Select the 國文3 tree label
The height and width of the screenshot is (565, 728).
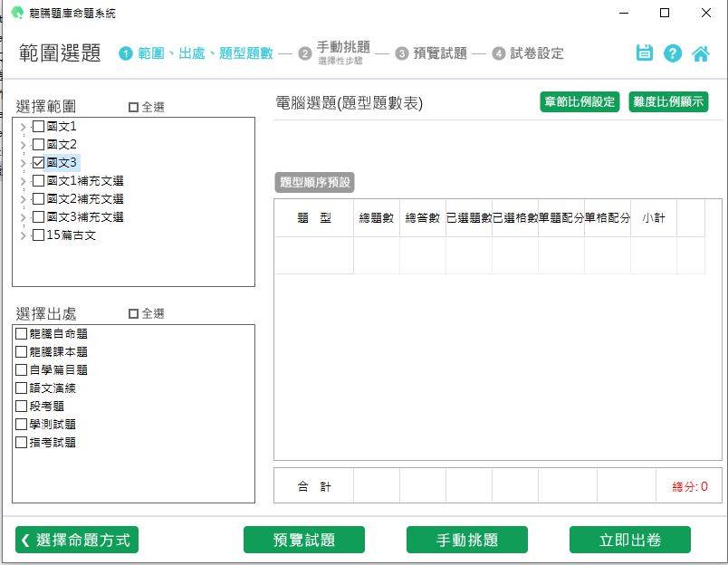click(x=62, y=162)
